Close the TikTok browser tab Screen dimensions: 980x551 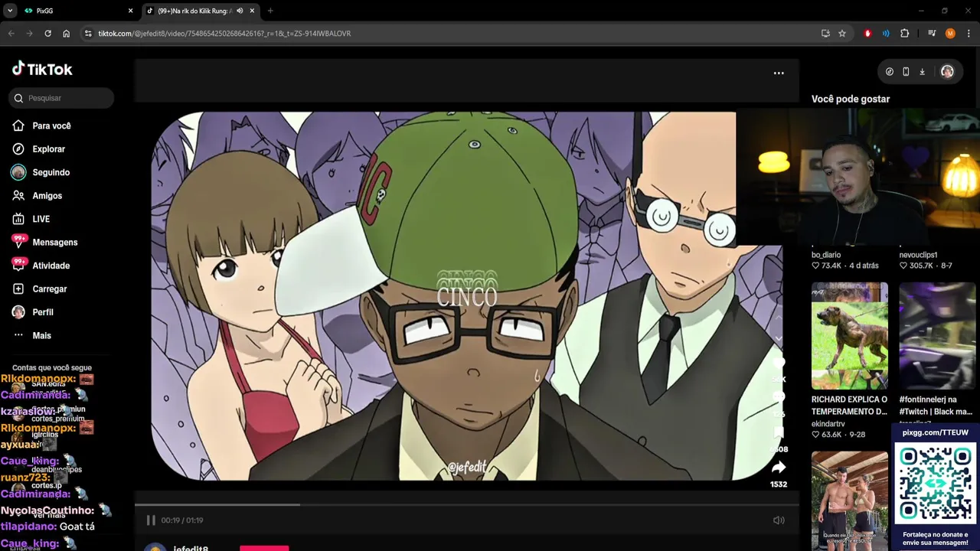click(x=252, y=11)
